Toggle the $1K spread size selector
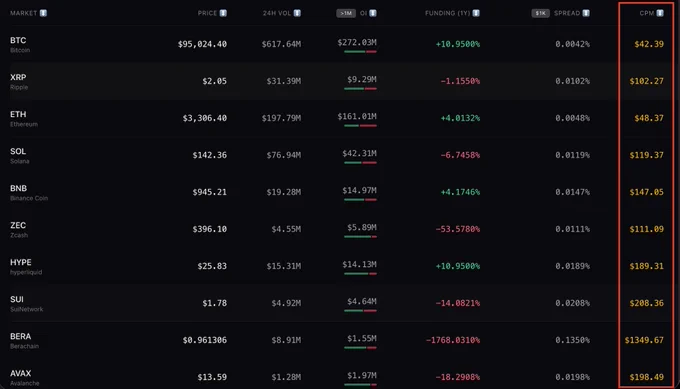The width and height of the screenshot is (680, 389). [x=541, y=13]
